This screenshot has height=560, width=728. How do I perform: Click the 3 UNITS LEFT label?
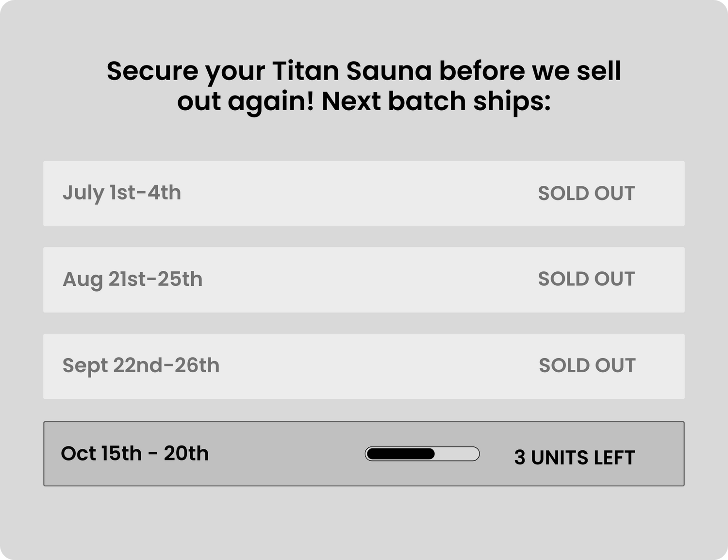pyautogui.click(x=575, y=458)
